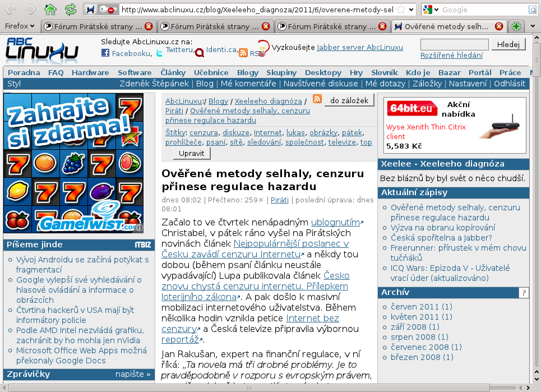Bookmark this page with the star icon

tap(401, 10)
